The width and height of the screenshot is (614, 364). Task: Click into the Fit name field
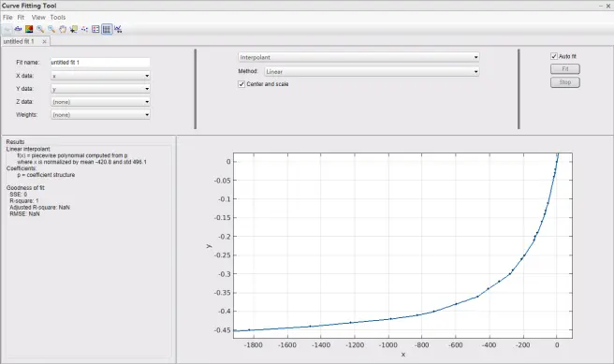[100, 63]
